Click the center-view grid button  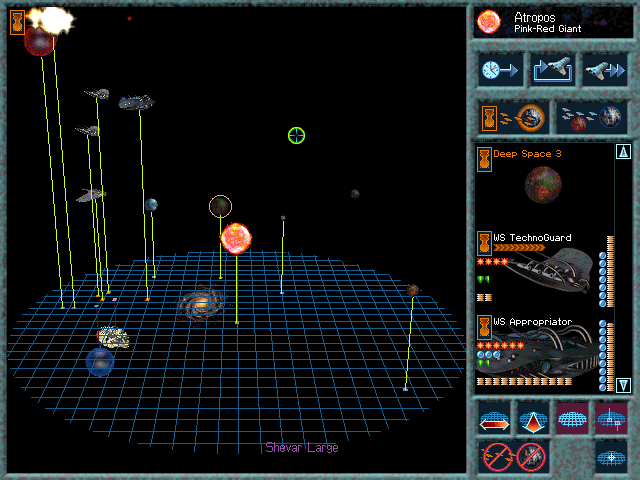click(611, 457)
